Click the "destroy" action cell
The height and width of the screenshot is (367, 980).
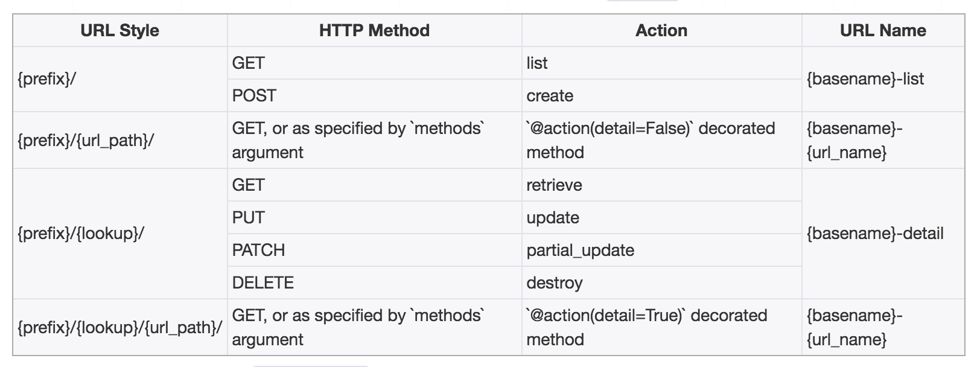(555, 283)
